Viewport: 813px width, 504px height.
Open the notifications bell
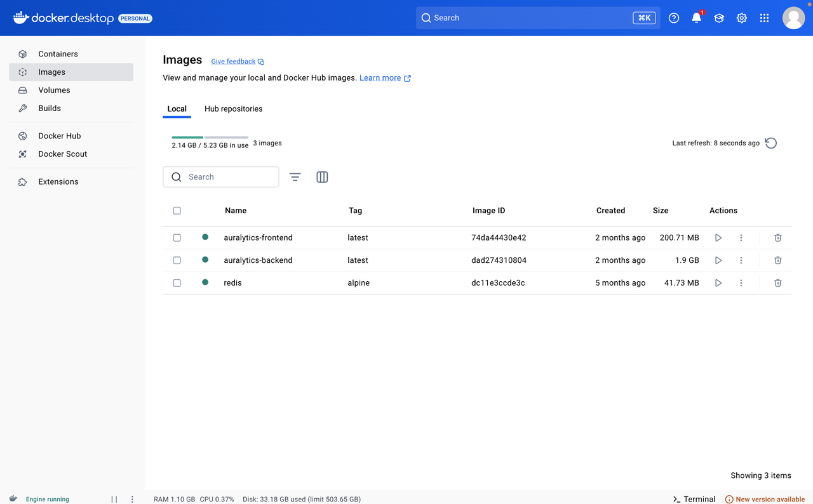point(696,18)
